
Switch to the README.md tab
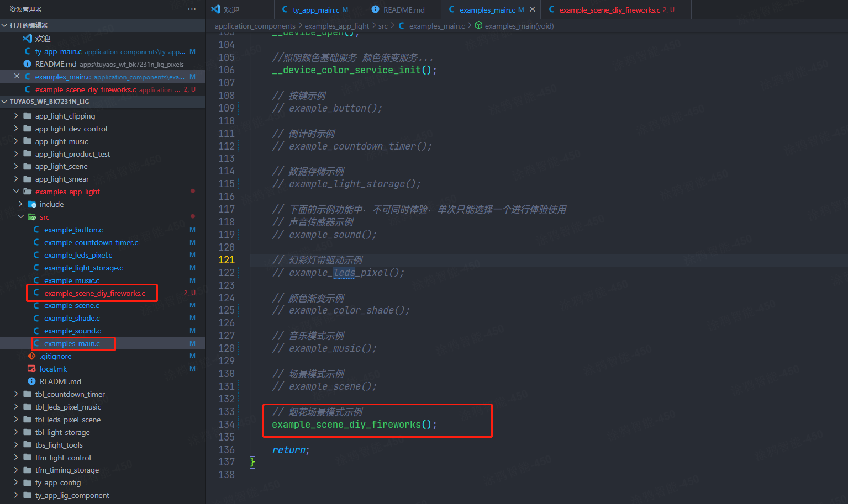403,9
